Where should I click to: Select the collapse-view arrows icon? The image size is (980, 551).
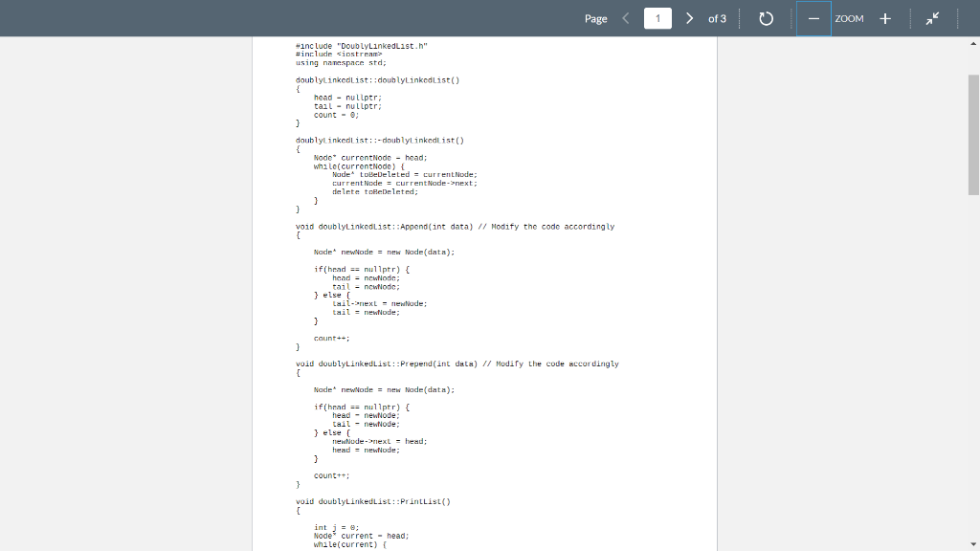[x=933, y=18]
